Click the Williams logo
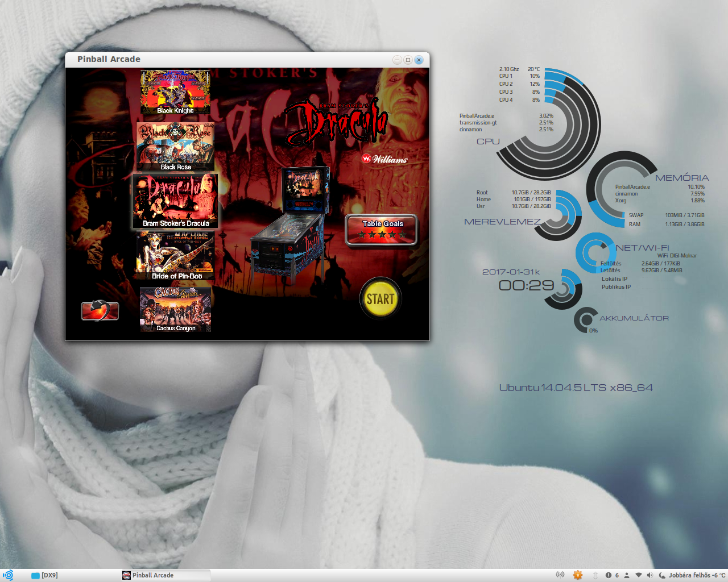This screenshot has width=728, height=582. click(x=385, y=159)
